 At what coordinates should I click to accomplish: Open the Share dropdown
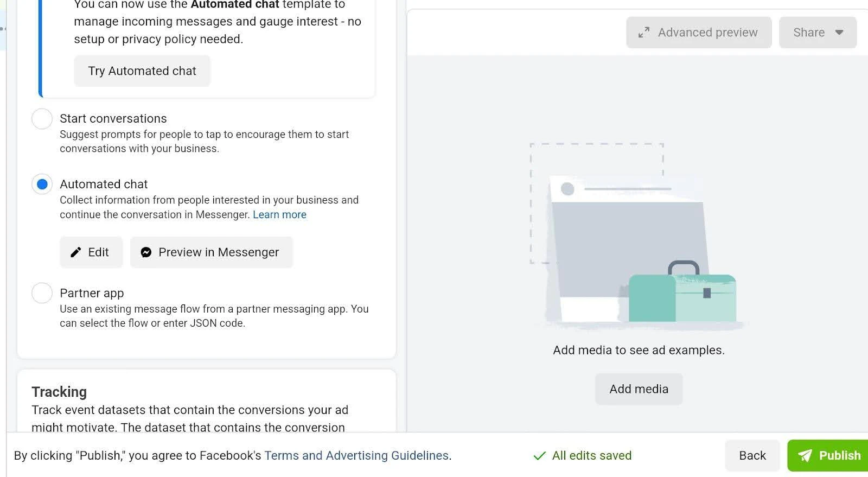[x=818, y=33]
